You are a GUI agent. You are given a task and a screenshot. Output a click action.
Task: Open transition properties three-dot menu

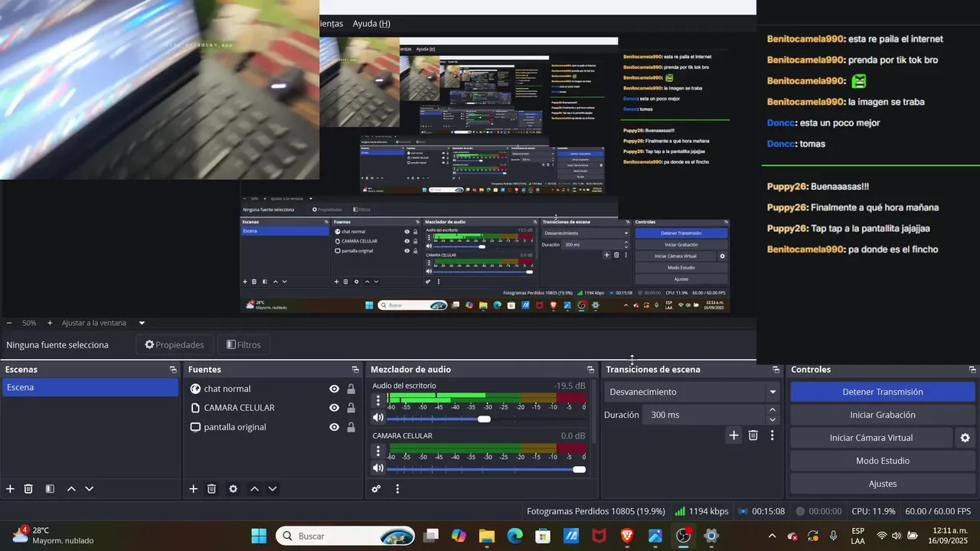click(772, 435)
